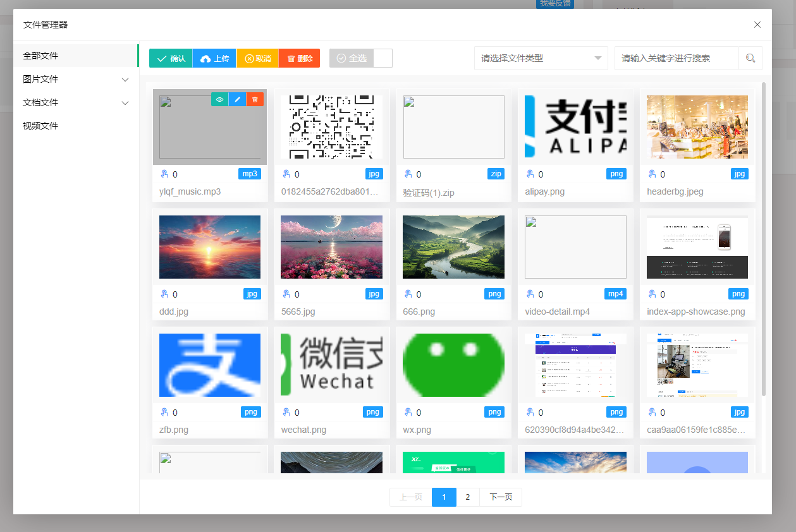Select the zfb.png blue logo thumbnail

click(x=210, y=365)
